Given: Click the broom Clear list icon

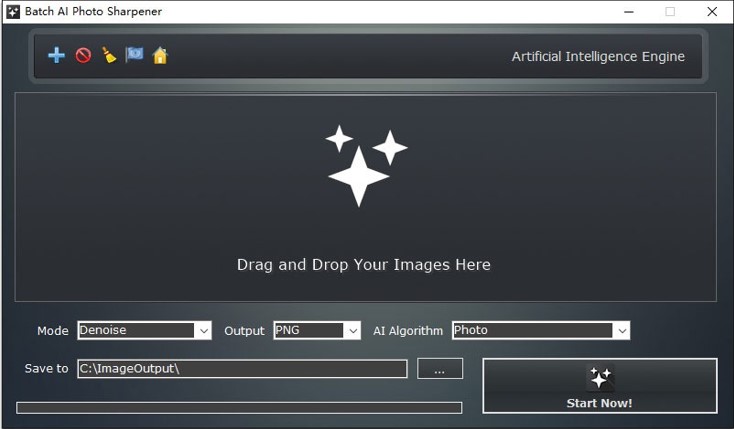Looking at the screenshot, I should (x=109, y=55).
